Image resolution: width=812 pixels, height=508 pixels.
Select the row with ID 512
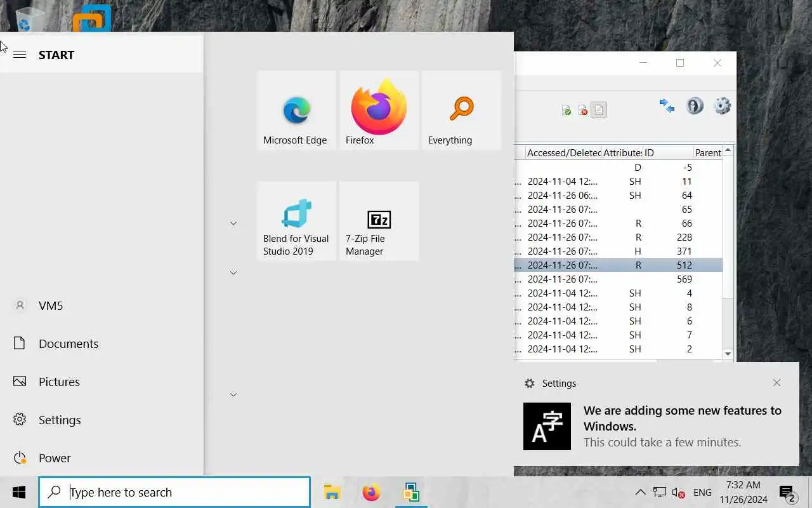pos(619,265)
